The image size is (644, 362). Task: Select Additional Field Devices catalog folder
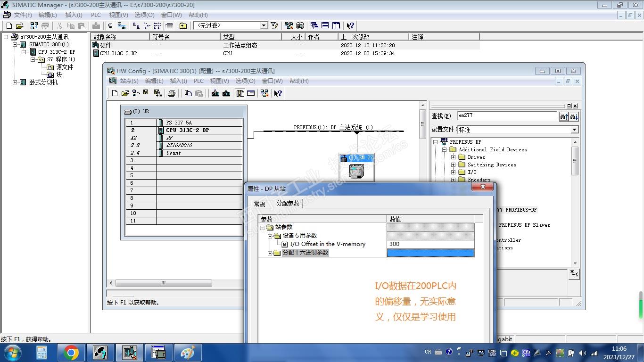click(493, 149)
